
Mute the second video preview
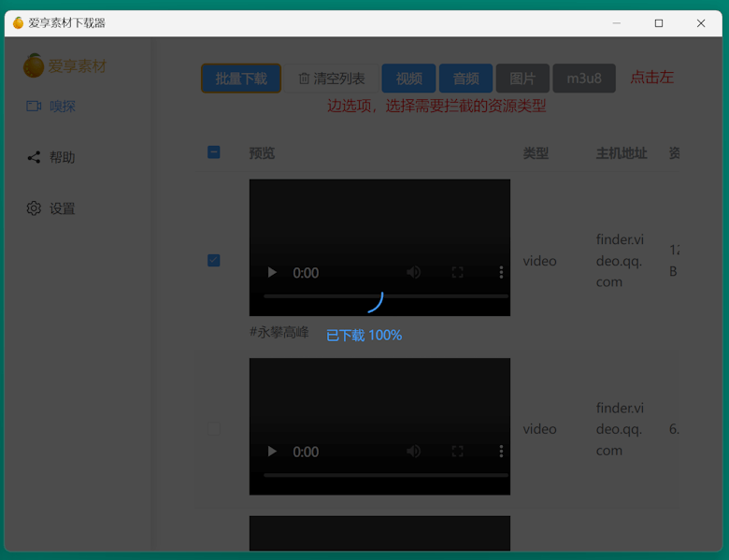(x=413, y=452)
